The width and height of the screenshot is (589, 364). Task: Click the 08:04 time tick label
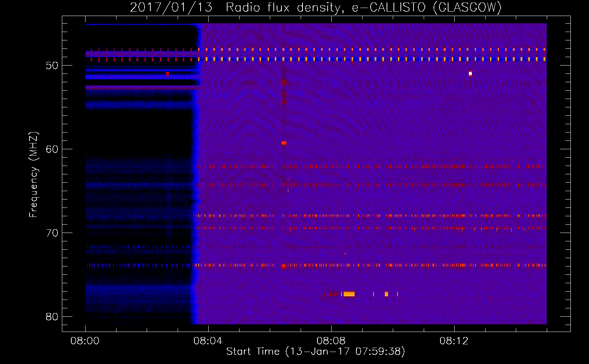[x=208, y=341]
